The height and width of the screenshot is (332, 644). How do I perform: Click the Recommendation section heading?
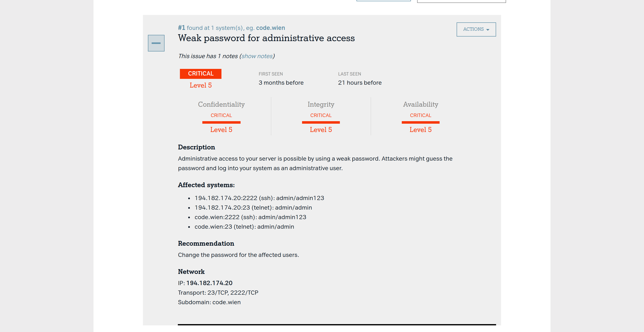[x=206, y=243]
